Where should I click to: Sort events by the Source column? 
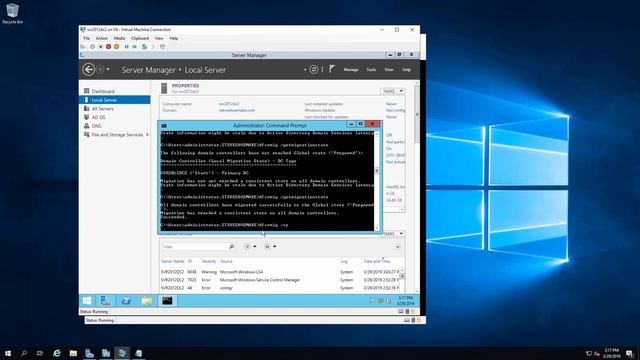(226, 261)
